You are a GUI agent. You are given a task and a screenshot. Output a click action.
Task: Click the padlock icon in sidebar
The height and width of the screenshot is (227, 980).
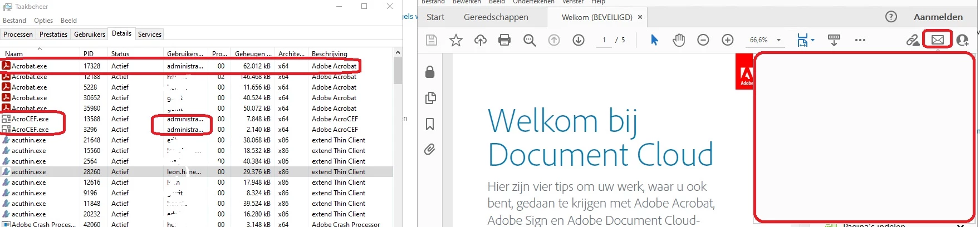[x=430, y=72]
